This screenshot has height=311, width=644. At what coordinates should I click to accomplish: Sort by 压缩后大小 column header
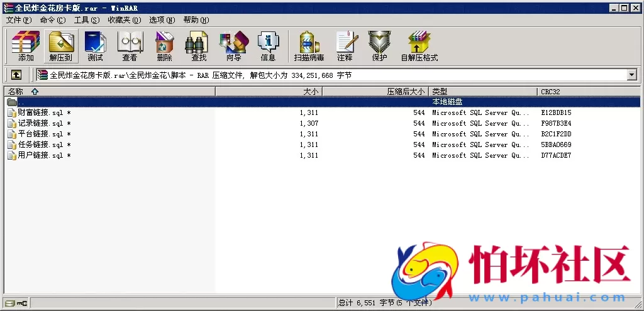[376, 92]
